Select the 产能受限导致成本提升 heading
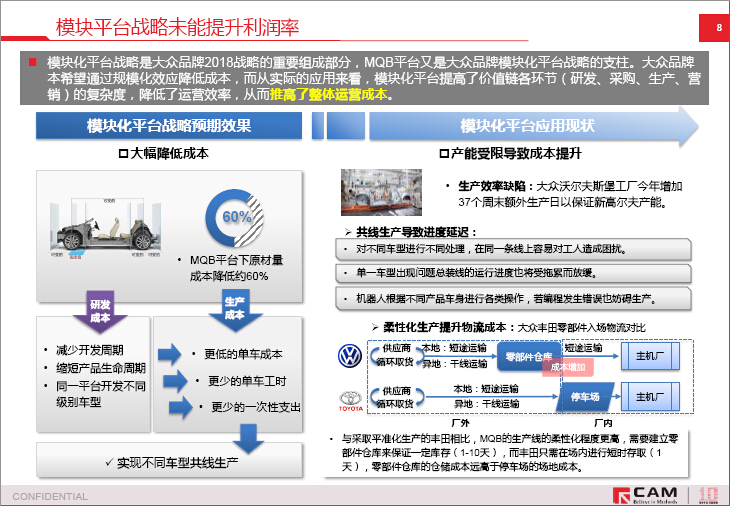Viewport: 730px width, 506px height. click(x=510, y=154)
